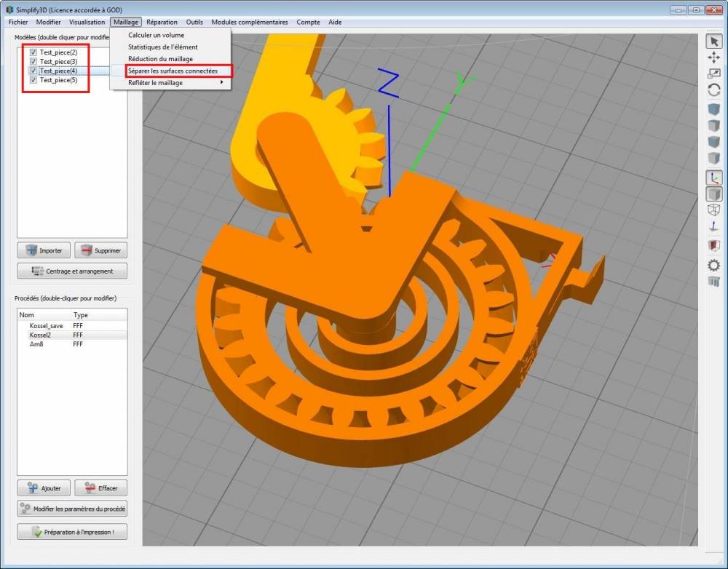Click the Ajouter process button
728x569 pixels.
click(44, 488)
